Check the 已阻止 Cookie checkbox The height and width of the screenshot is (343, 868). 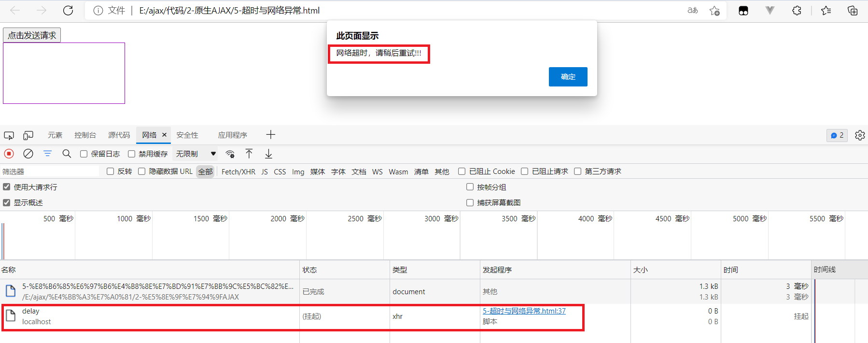pos(462,171)
